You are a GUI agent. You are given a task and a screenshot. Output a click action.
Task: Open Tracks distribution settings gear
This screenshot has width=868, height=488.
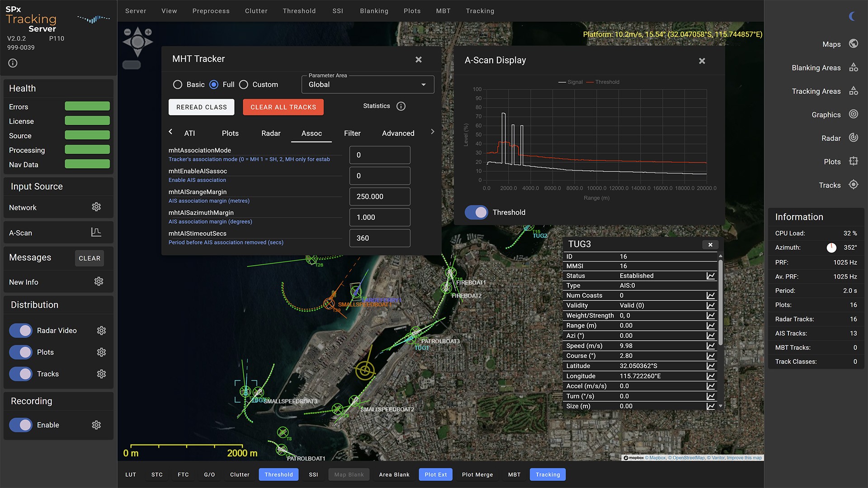click(101, 374)
